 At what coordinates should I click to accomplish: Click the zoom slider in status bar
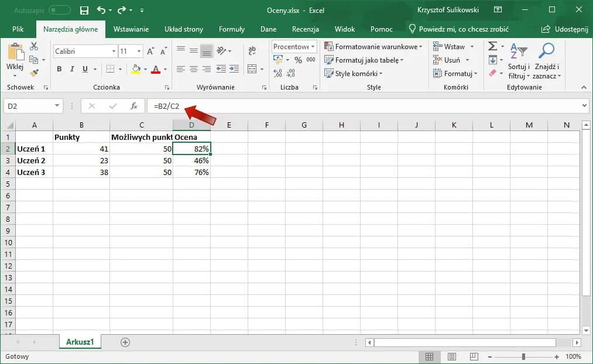tap(523, 356)
